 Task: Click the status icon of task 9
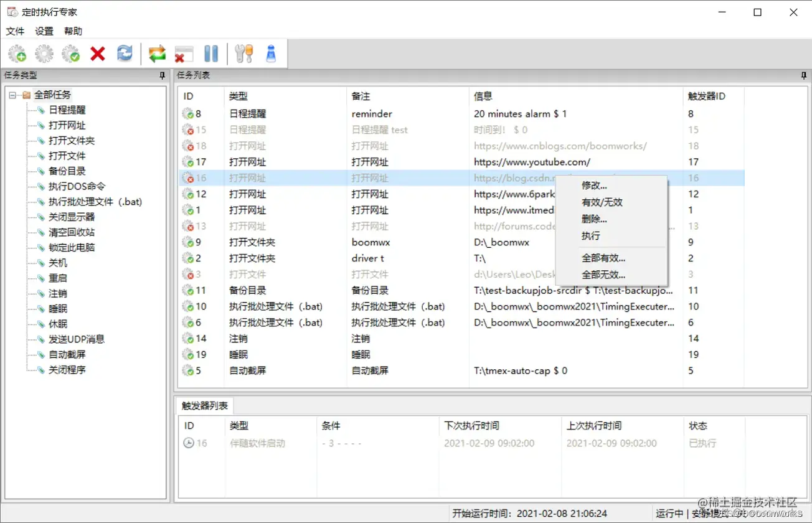pos(187,242)
